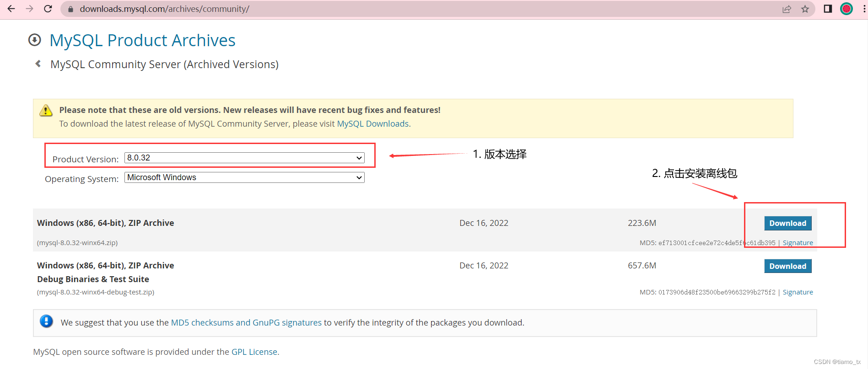Click the MySQL Community Server (Archived Versions) heading

coord(164,64)
